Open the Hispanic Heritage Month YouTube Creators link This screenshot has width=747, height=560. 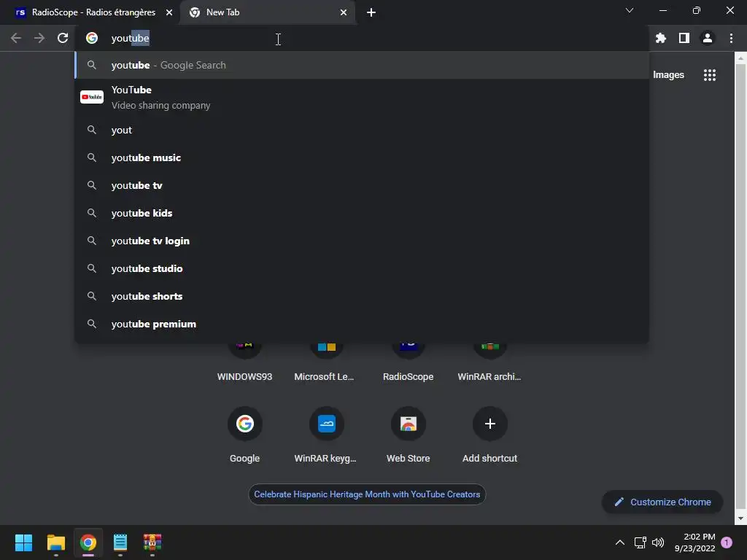[x=367, y=494]
